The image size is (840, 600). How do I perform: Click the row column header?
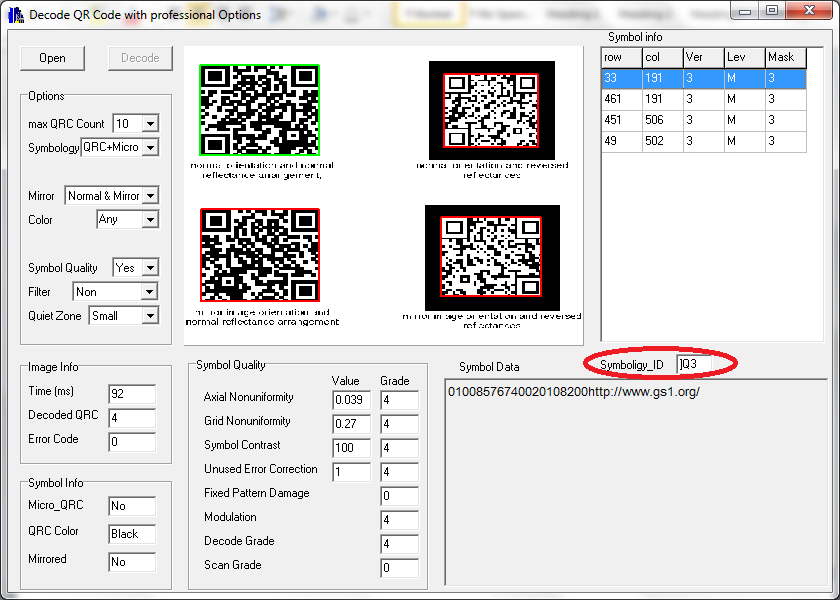pyautogui.click(x=621, y=57)
